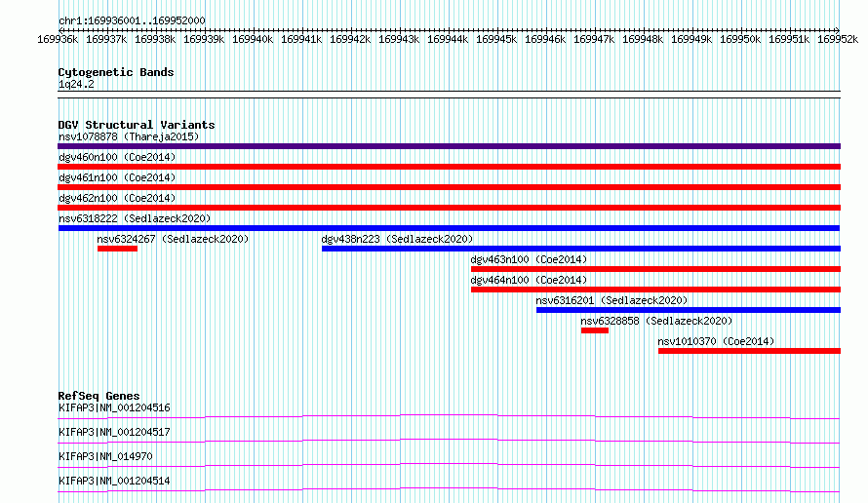Click the KIFAP3|NM_001204516 transcript label
This screenshot has height=503, width=868.
pyautogui.click(x=114, y=407)
